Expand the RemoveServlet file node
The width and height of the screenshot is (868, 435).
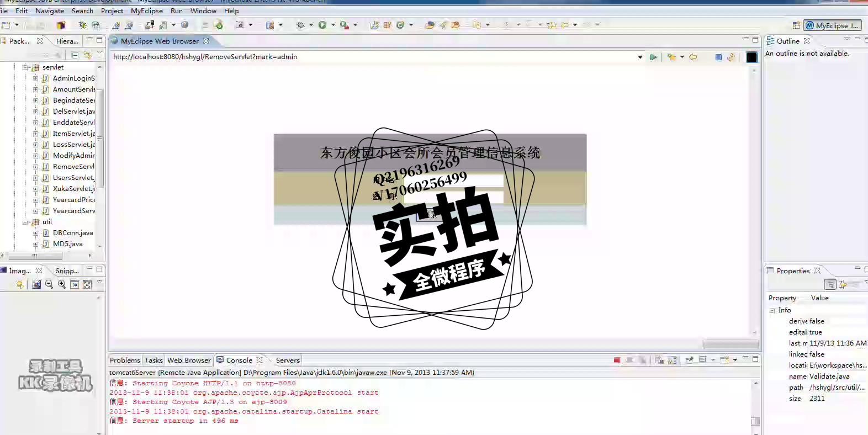[x=35, y=167]
